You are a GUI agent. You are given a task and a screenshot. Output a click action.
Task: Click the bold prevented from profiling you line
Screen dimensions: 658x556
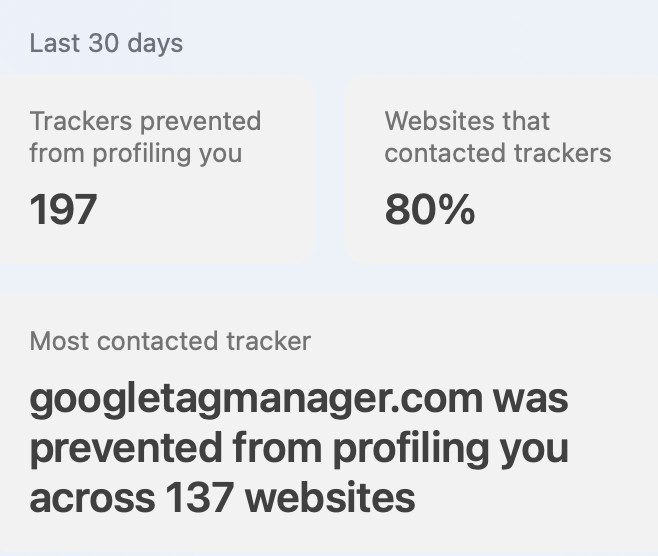pyautogui.click(x=299, y=449)
